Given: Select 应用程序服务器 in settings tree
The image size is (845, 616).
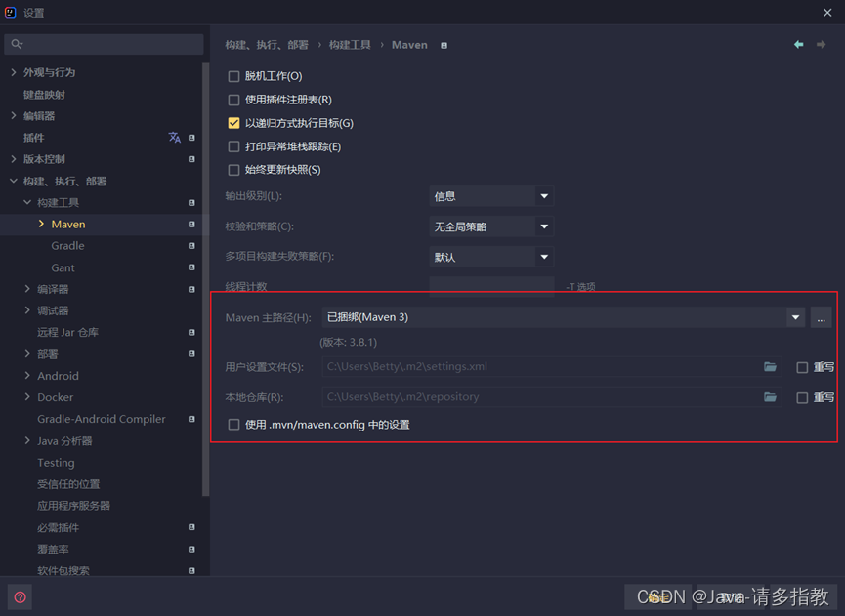Looking at the screenshot, I should [74, 506].
